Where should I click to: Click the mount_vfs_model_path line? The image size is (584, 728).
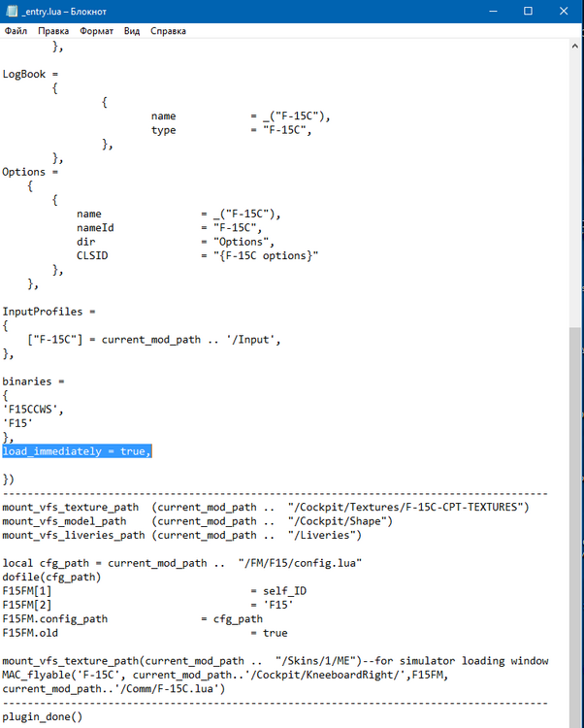198,521
